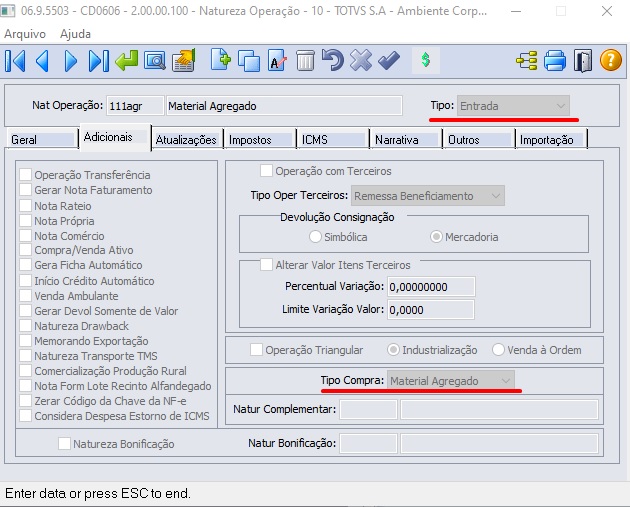The width and height of the screenshot is (630, 507).
Task: Go to the next record
Action: click(71, 61)
